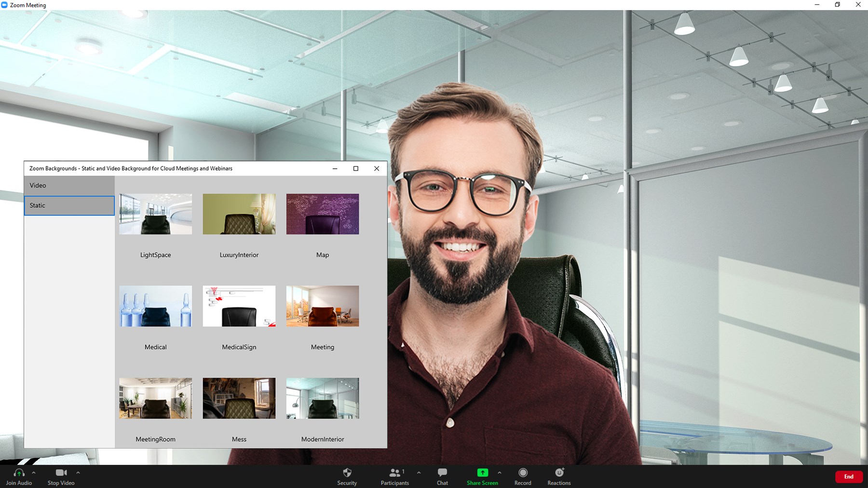Start recording with the Record icon
This screenshot has height=488, width=868.
523,473
